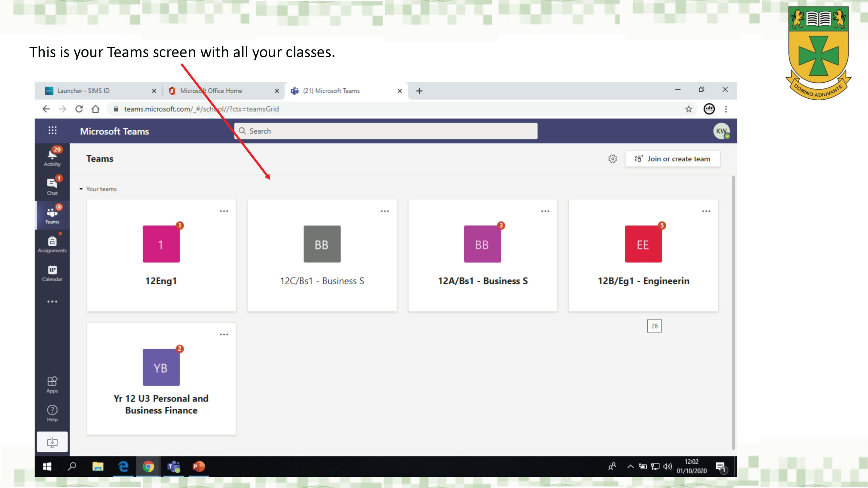Screen dimensions: 868x488
Task: Click the Teams page heading
Action: pyautogui.click(x=100, y=159)
